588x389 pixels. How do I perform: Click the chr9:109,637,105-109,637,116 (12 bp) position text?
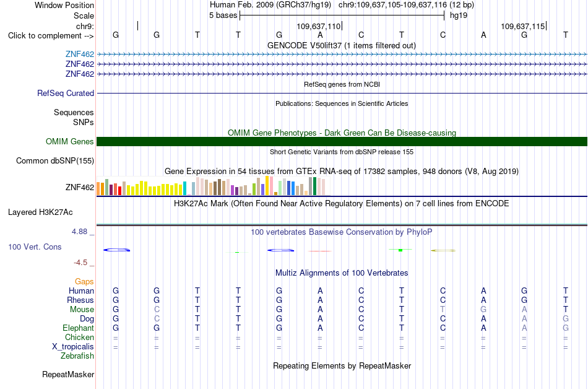coord(407,5)
